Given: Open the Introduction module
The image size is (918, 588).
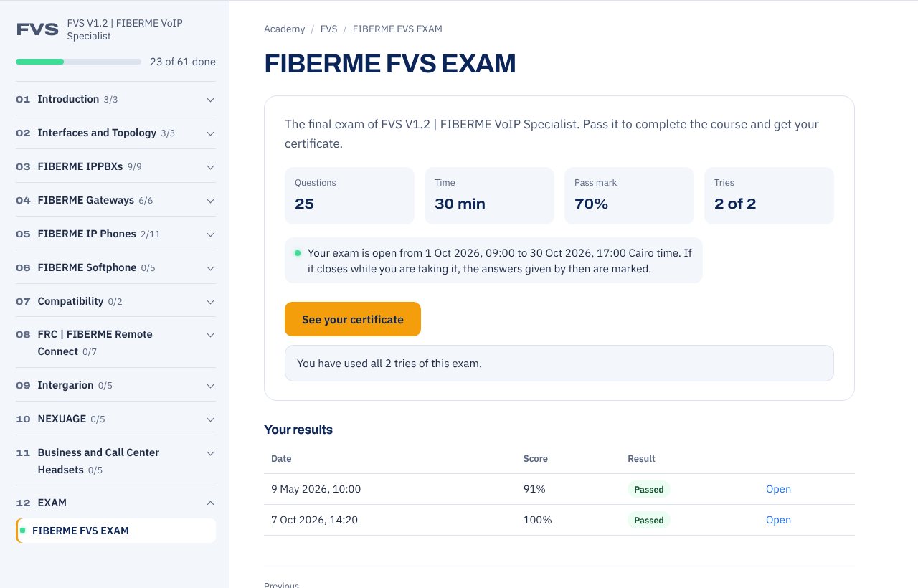Looking at the screenshot, I should tap(115, 99).
